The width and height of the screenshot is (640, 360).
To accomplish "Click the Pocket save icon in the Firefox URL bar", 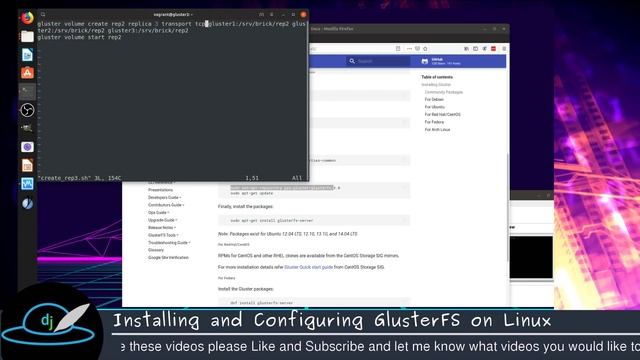I will tap(417, 49).
